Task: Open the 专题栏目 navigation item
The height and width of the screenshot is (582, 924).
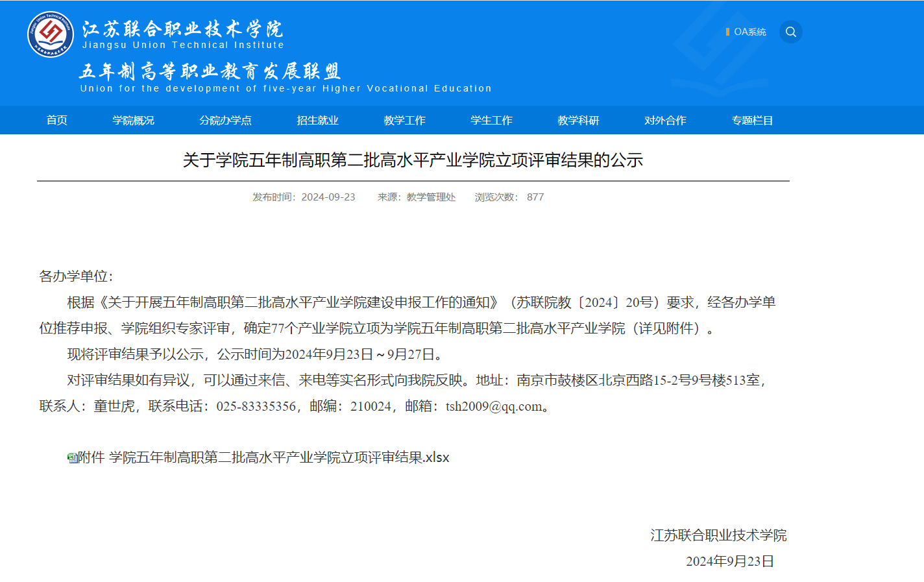Action: 752,120
